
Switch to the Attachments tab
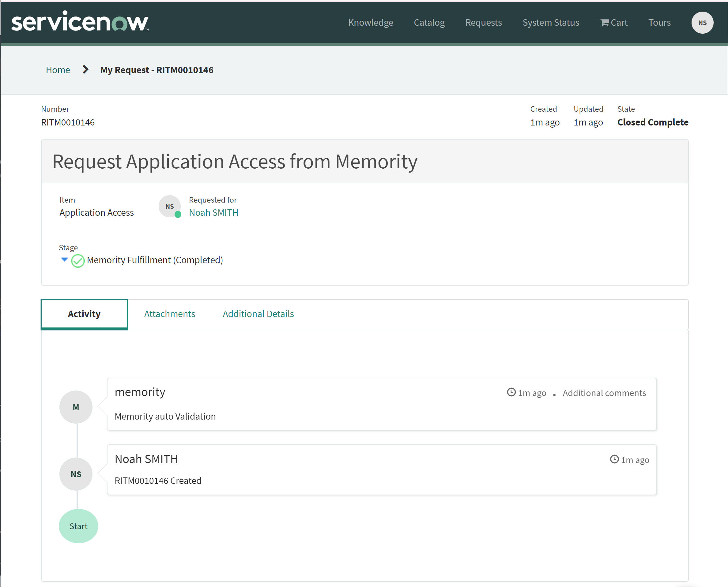[169, 314]
